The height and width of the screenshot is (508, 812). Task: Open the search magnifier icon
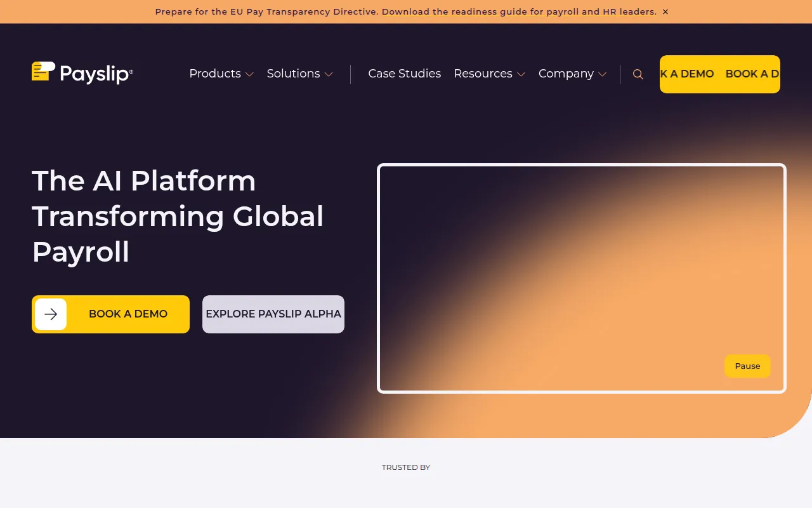click(638, 74)
